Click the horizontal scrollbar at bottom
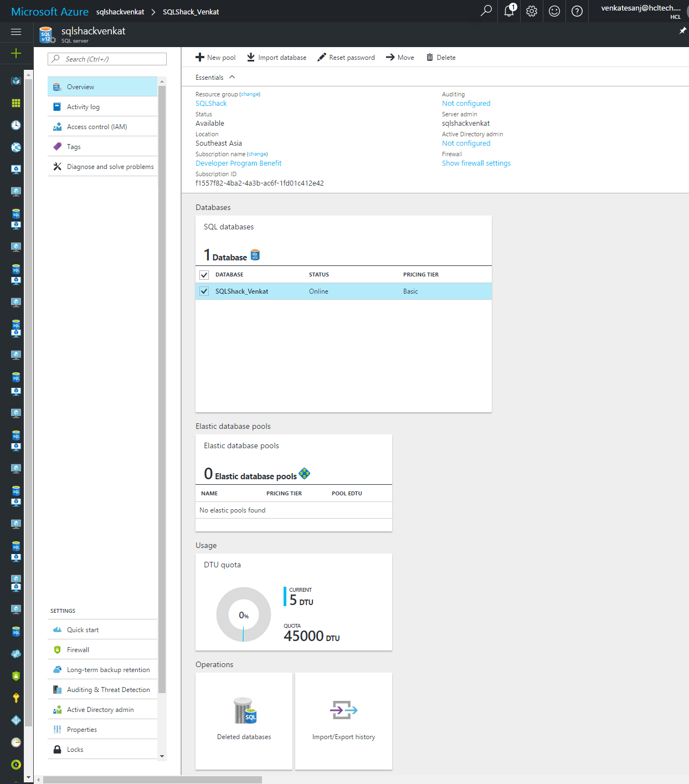The width and height of the screenshot is (689, 784). pos(152,780)
